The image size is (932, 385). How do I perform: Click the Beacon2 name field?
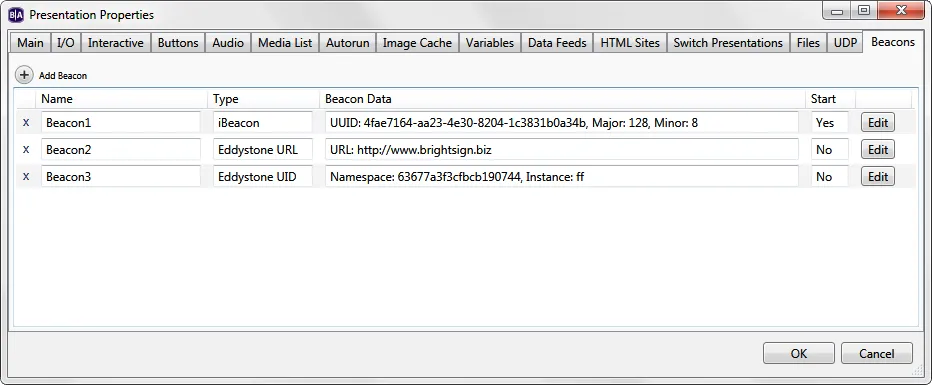tap(121, 150)
